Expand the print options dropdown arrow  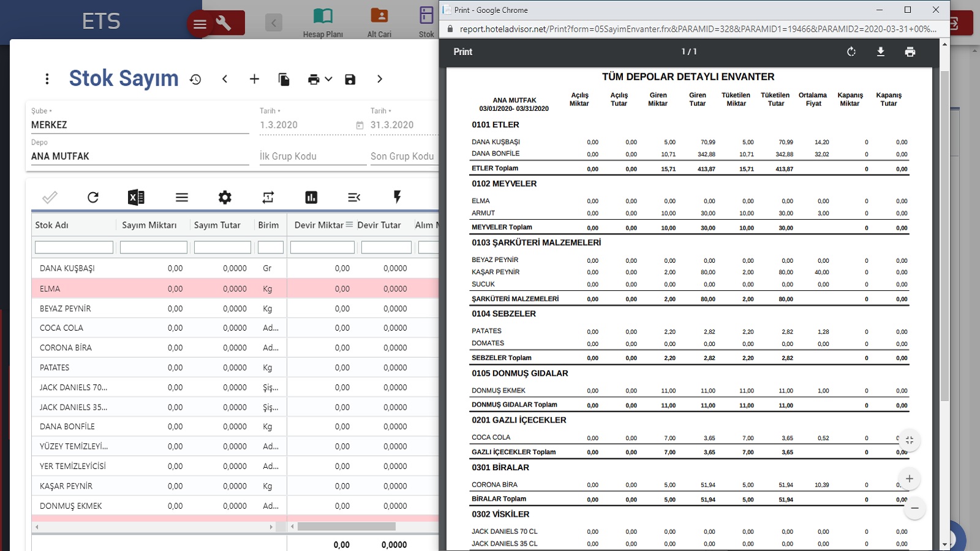(329, 79)
